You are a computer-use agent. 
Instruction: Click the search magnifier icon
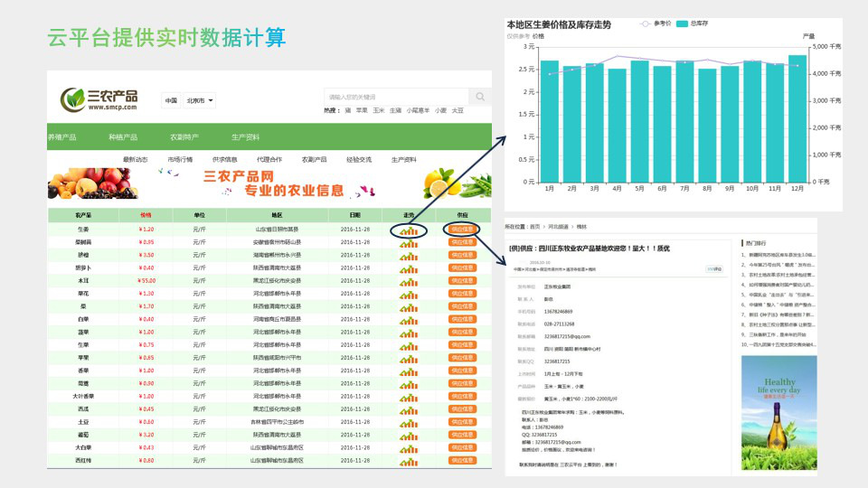click(x=480, y=97)
